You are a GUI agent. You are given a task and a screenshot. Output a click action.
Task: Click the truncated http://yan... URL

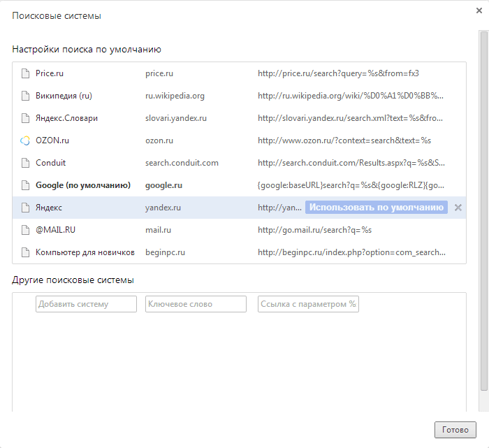[279, 208]
